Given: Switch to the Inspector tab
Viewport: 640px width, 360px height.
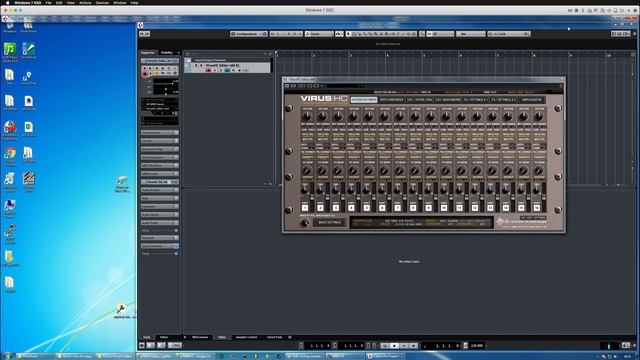Looking at the screenshot, I should coord(148,53).
